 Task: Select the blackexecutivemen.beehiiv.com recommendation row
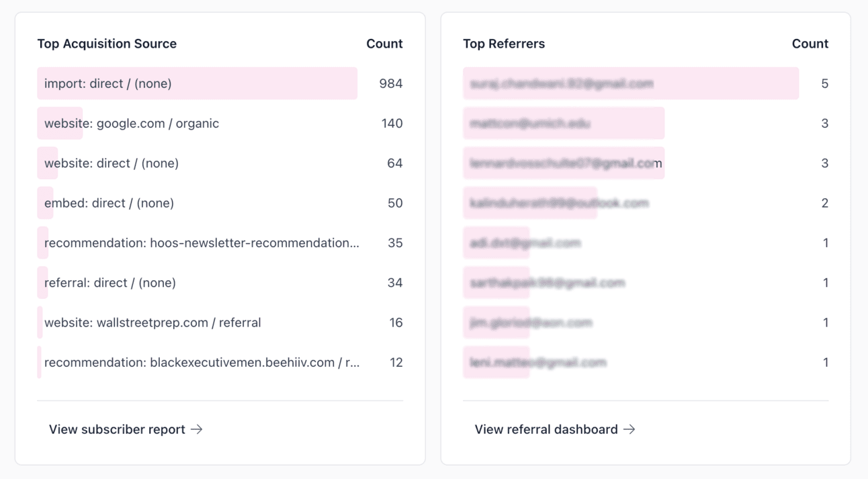pos(220,362)
